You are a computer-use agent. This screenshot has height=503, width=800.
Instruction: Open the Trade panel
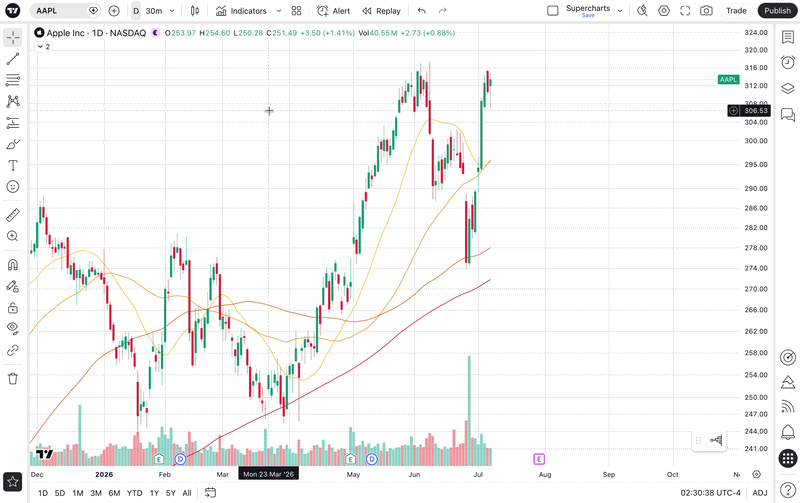coord(736,11)
